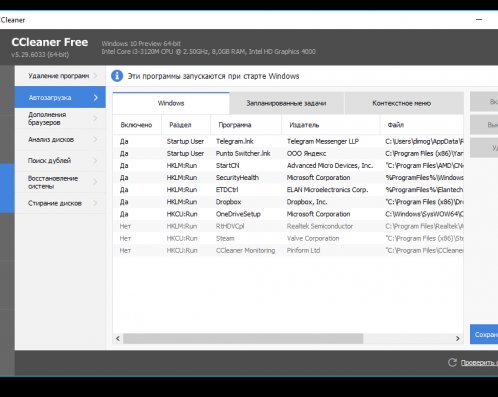Click Telegram Messenger LLP publisher cell

tap(323, 141)
